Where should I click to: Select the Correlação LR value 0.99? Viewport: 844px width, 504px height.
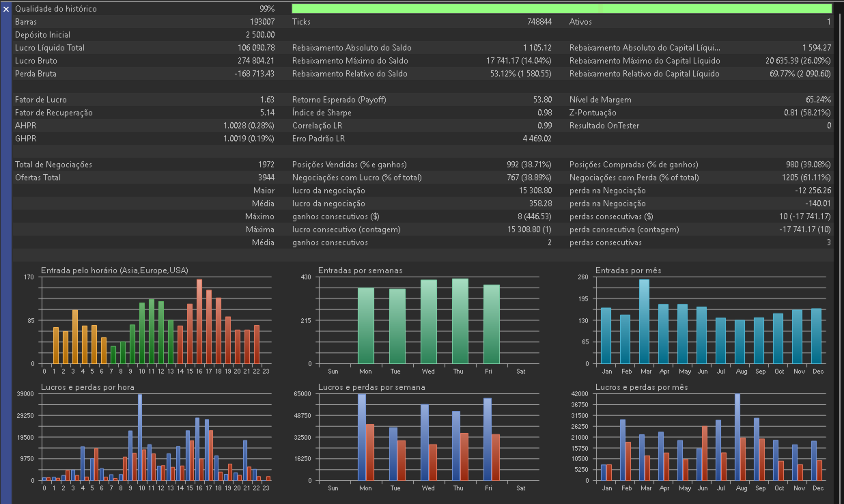coord(544,126)
